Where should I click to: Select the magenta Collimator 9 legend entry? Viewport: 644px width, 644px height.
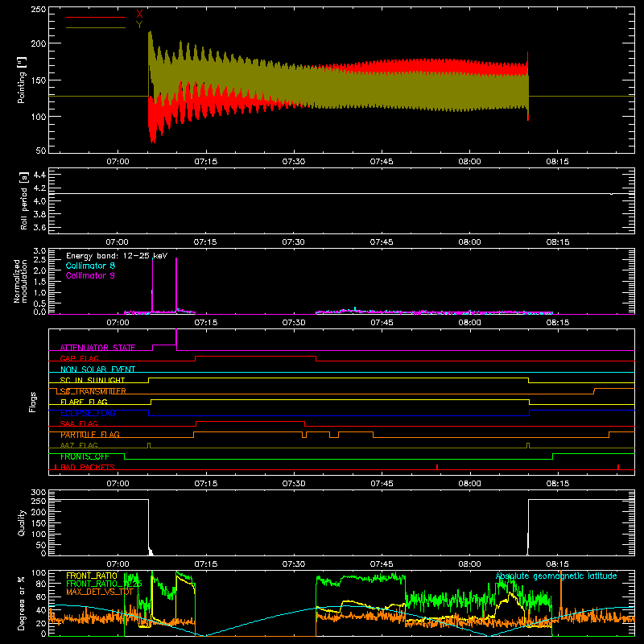[x=90, y=275]
